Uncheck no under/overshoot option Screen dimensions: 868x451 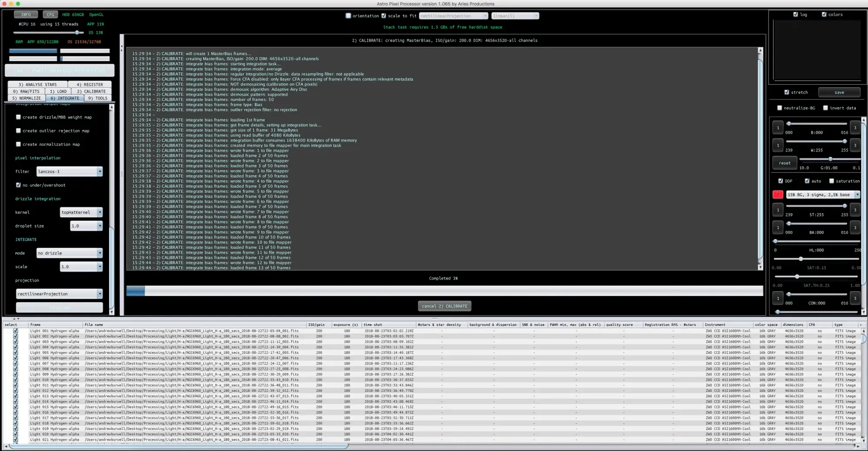tap(18, 185)
